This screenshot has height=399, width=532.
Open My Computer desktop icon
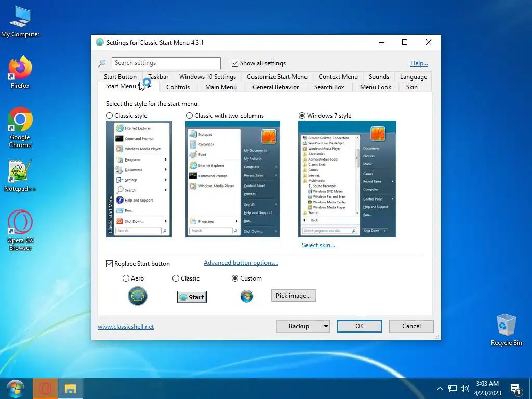click(20, 22)
